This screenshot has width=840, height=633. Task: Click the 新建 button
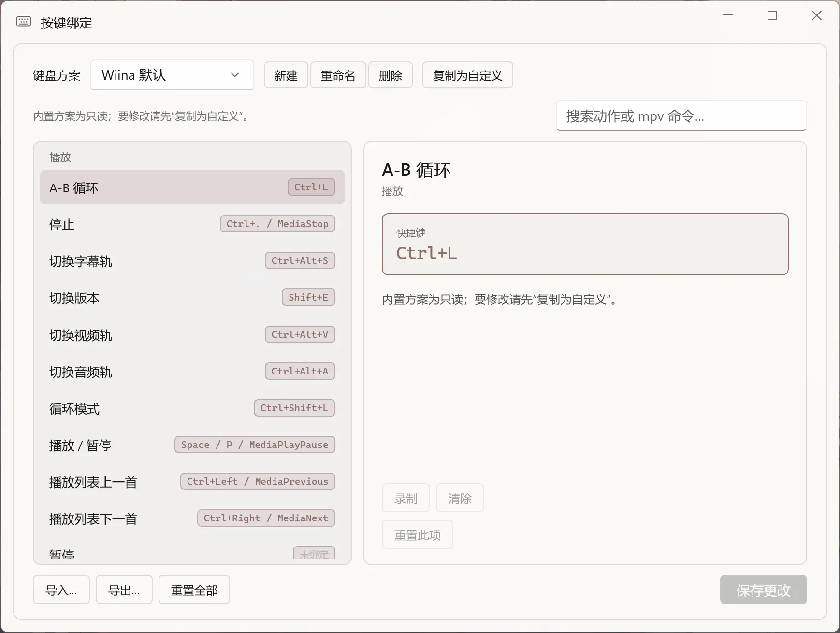[x=286, y=75]
